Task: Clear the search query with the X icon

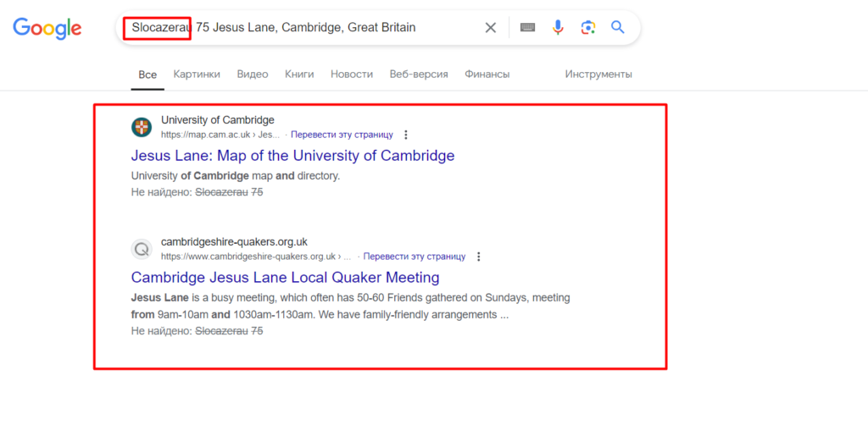Action: coord(491,28)
